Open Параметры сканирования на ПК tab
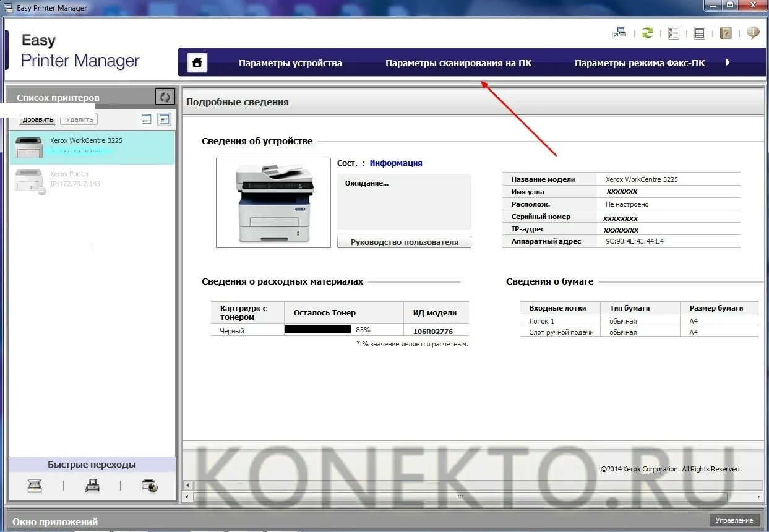The width and height of the screenshot is (769, 532). [458, 63]
